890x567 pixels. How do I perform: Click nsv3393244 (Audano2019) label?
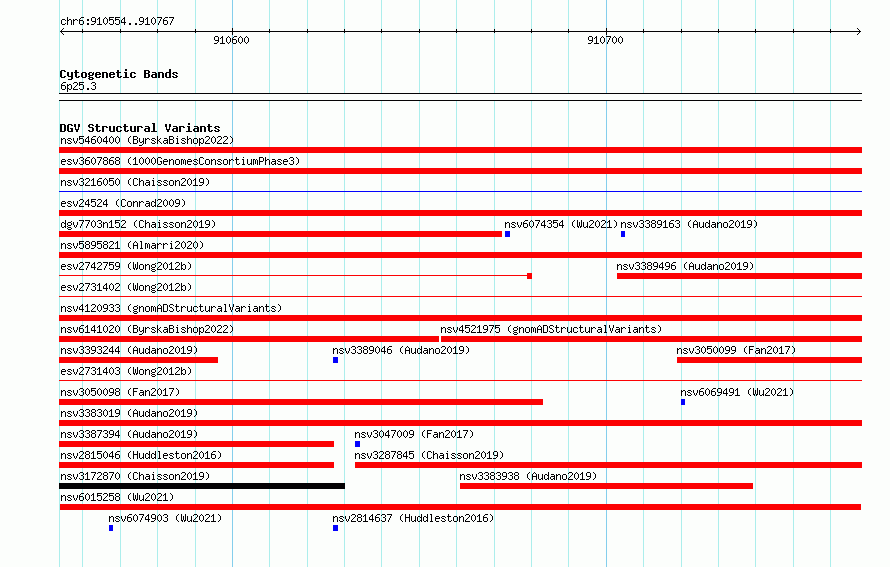129,350
